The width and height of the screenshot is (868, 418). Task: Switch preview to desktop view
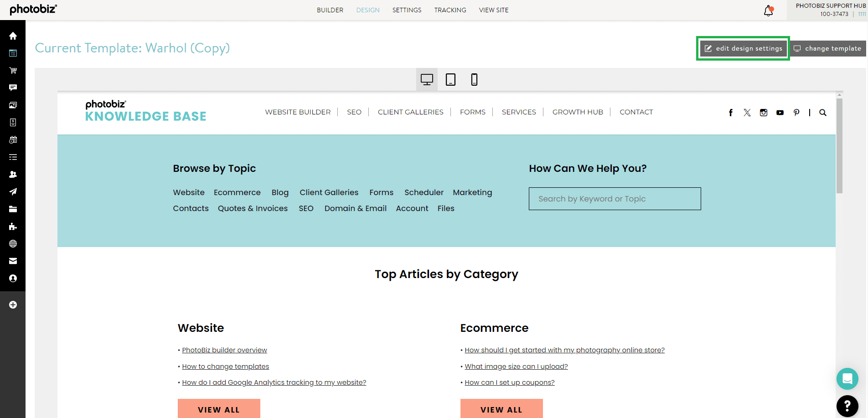[x=427, y=79]
